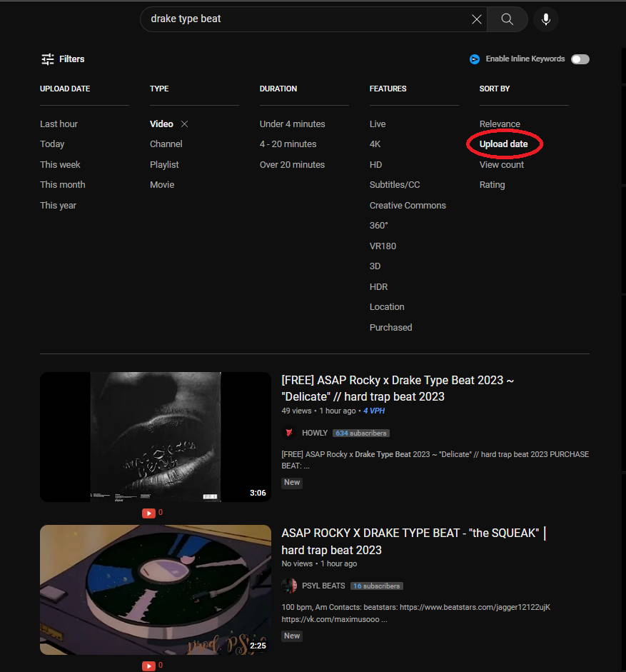
Task: Go to the PSYL BEATS channel name link
Action: click(x=323, y=586)
